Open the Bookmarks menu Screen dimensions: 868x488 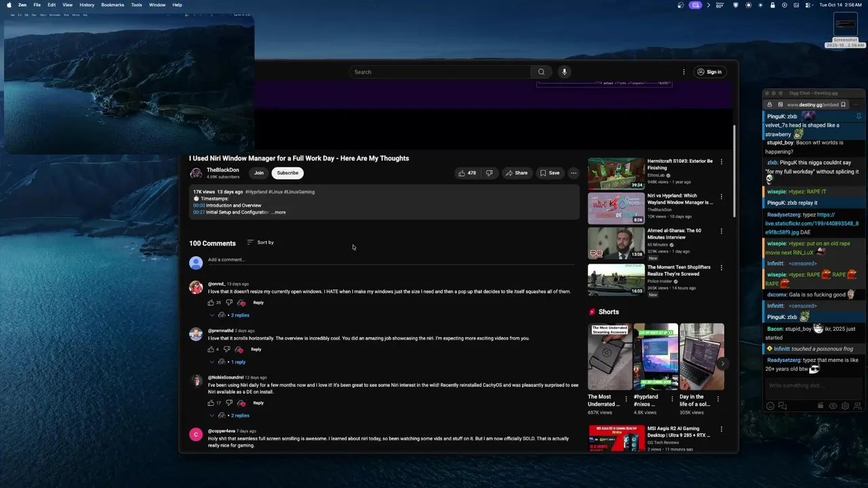click(x=113, y=5)
